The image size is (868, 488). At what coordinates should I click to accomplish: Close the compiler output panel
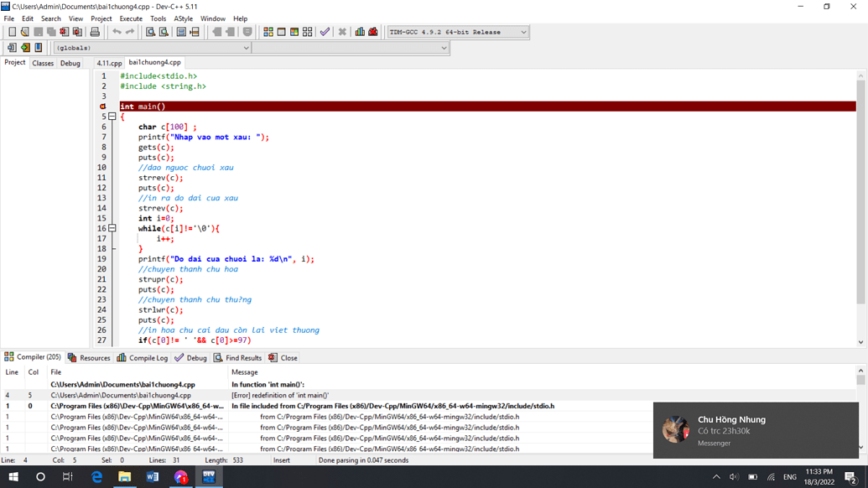[283, 357]
